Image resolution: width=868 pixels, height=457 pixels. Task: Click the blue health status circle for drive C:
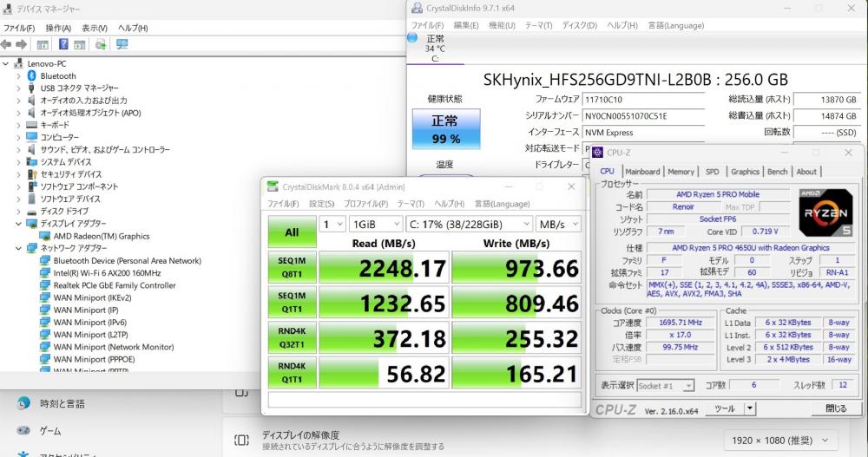tap(412, 37)
